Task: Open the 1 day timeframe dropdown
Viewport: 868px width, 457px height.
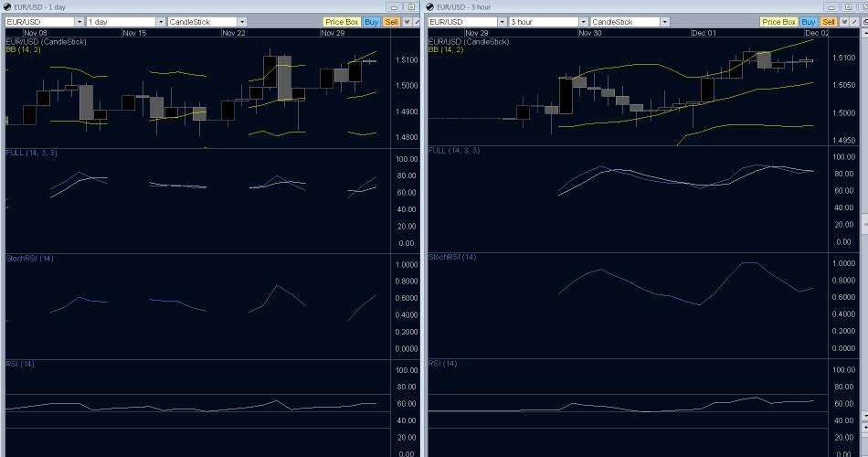Action: point(161,22)
